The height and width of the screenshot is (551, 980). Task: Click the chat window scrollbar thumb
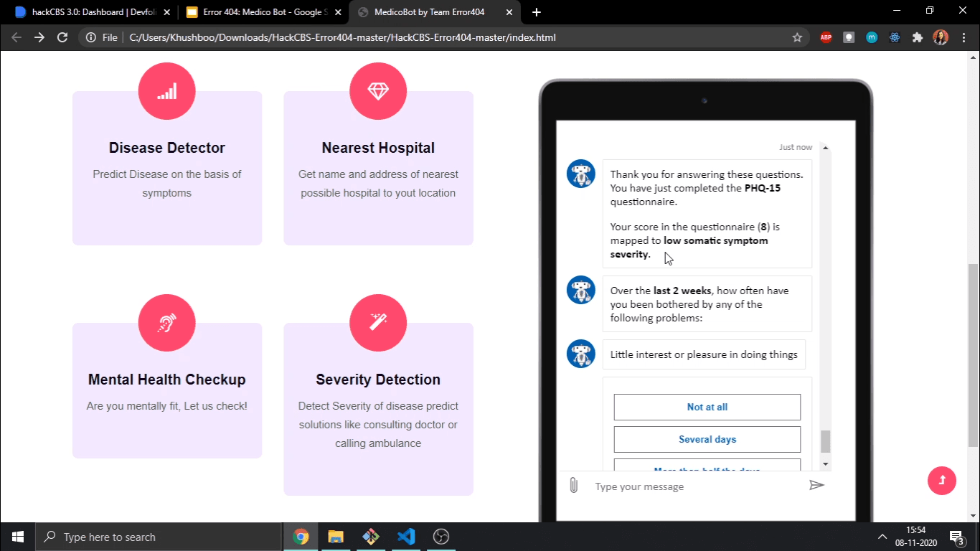tap(825, 441)
